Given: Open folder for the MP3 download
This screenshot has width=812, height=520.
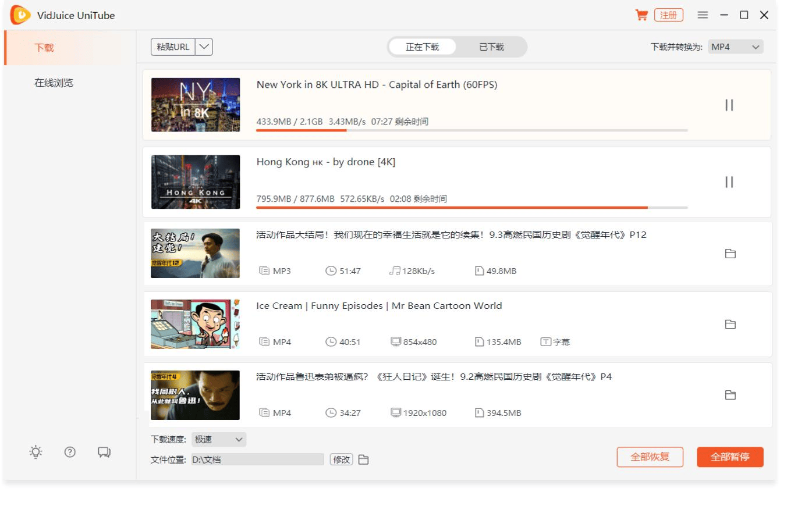Looking at the screenshot, I should (x=730, y=254).
